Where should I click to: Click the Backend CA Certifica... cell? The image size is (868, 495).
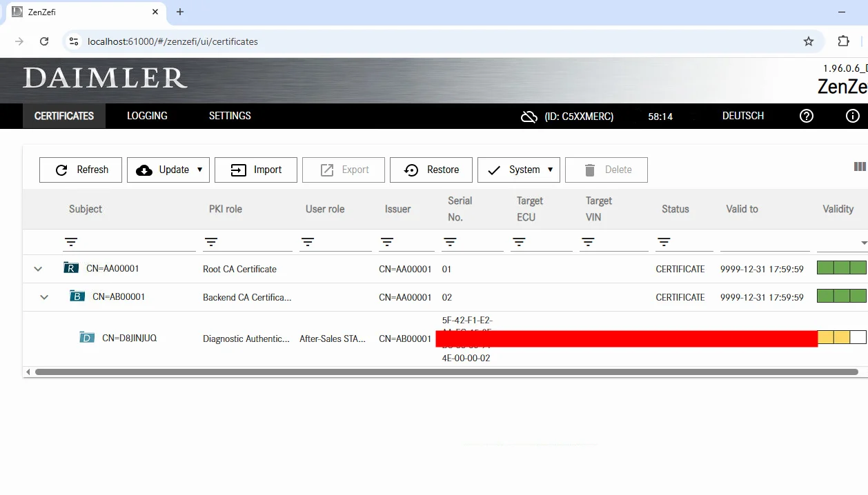247,297
